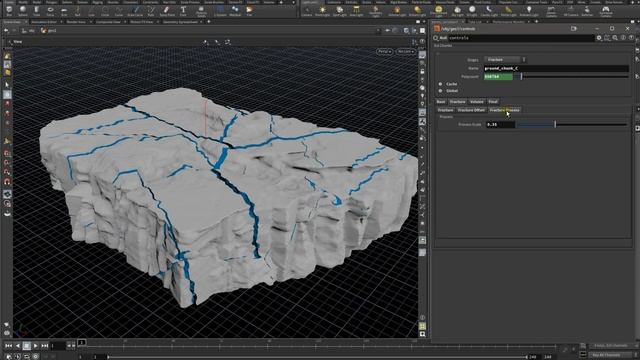Jump to the last frame
Viewport: 640px width, 360px height.
point(44,346)
